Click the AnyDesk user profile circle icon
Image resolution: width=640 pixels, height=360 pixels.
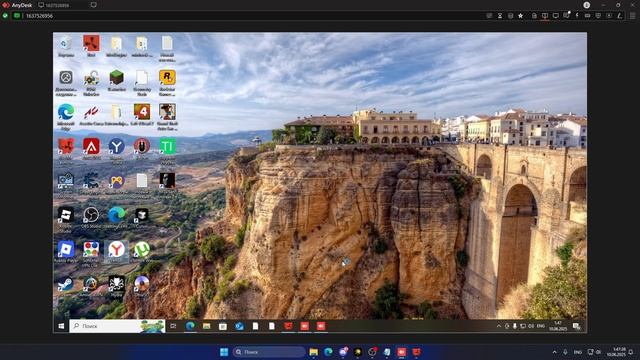pos(587,5)
